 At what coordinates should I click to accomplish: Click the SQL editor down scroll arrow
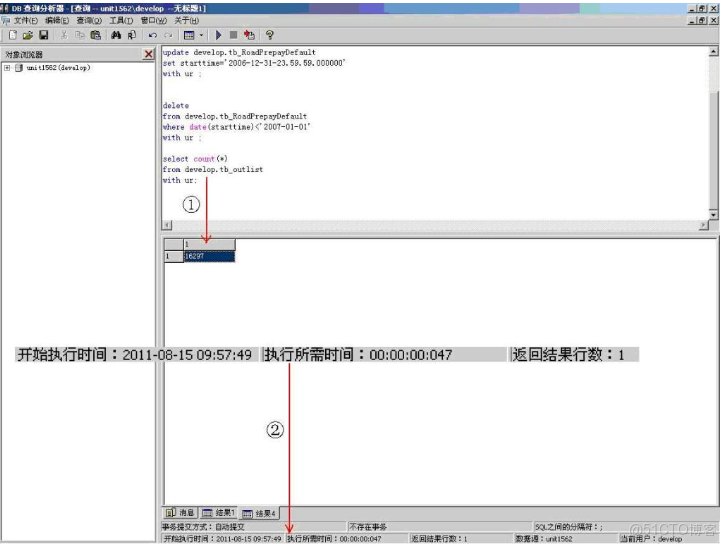(x=714, y=215)
